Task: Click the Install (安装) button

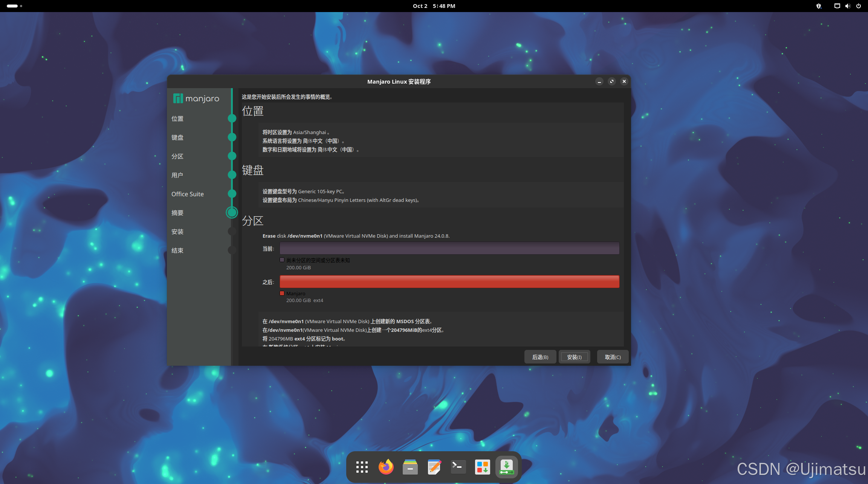Action: pyautogui.click(x=574, y=357)
